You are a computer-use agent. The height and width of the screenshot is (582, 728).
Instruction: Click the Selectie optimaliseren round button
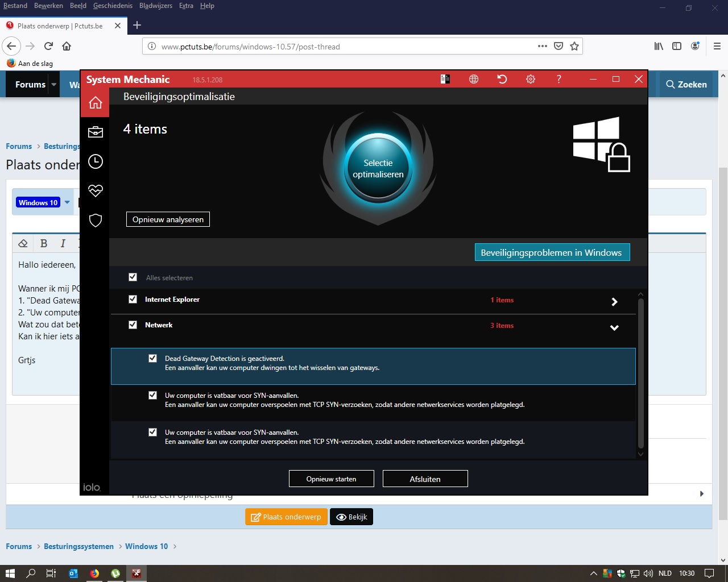[x=378, y=169]
